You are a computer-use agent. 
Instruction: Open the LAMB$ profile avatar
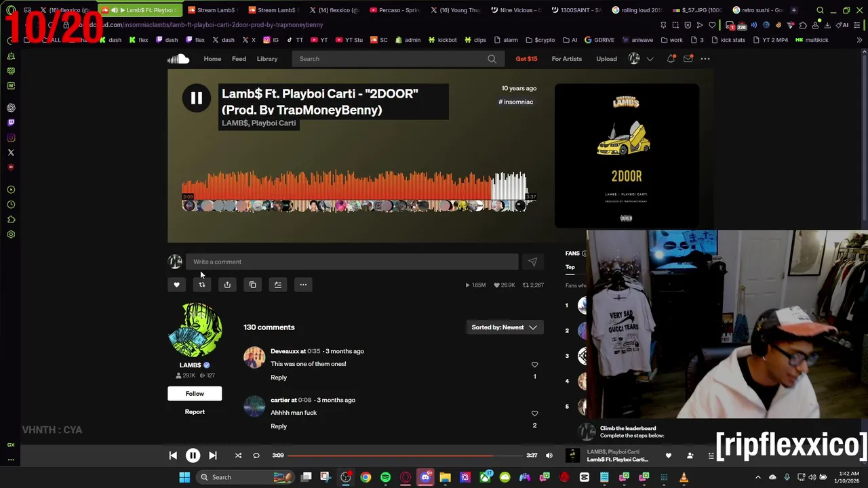(195, 330)
